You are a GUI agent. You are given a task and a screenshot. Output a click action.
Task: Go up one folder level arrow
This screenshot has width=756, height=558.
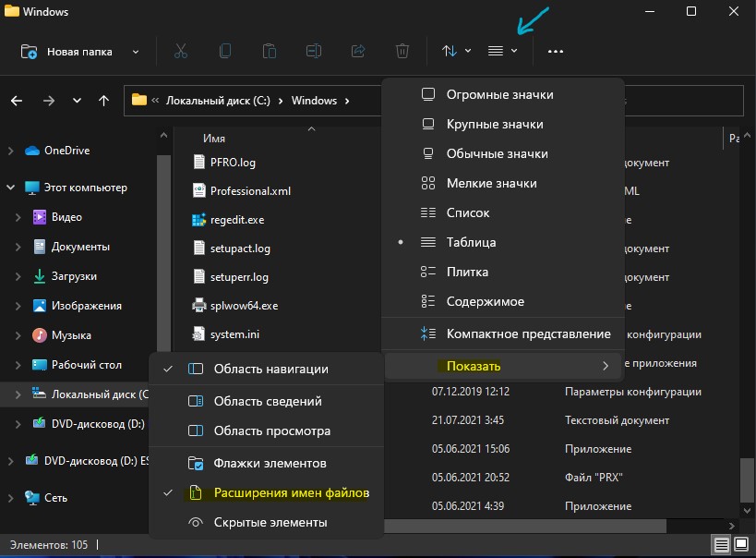point(103,101)
